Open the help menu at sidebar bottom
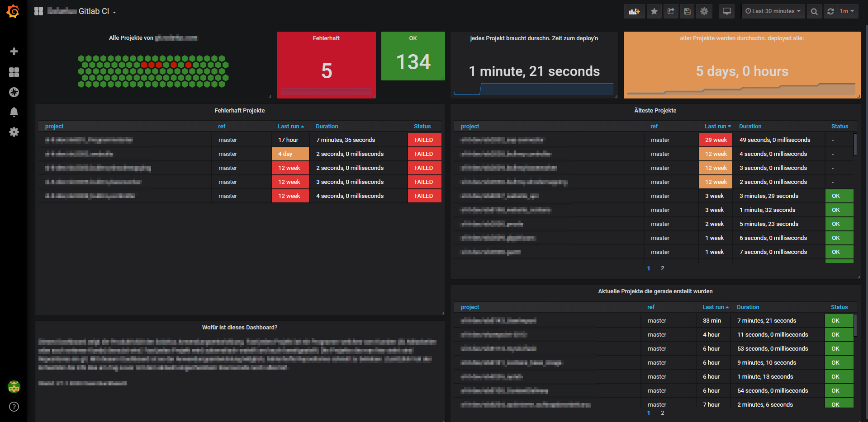Screen dimensions: 868x422 [x=14, y=407]
